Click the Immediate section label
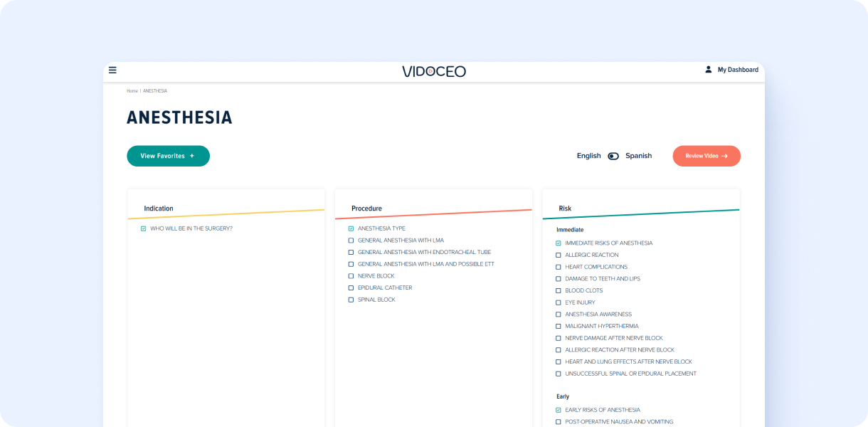The width and height of the screenshot is (868, 427). (x=570, y=230)
